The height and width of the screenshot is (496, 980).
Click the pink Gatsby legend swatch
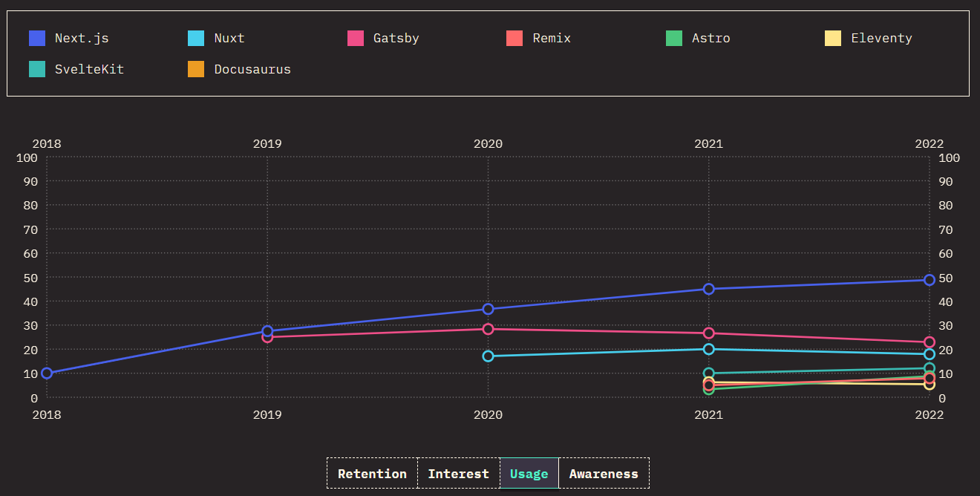[x=356, y=38]
